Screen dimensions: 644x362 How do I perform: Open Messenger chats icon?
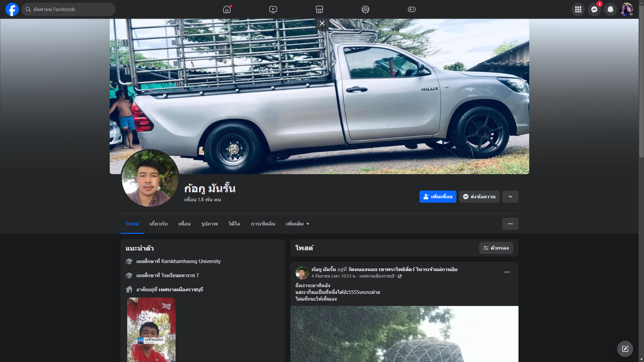pyautogui.click(x=594, y=9)
